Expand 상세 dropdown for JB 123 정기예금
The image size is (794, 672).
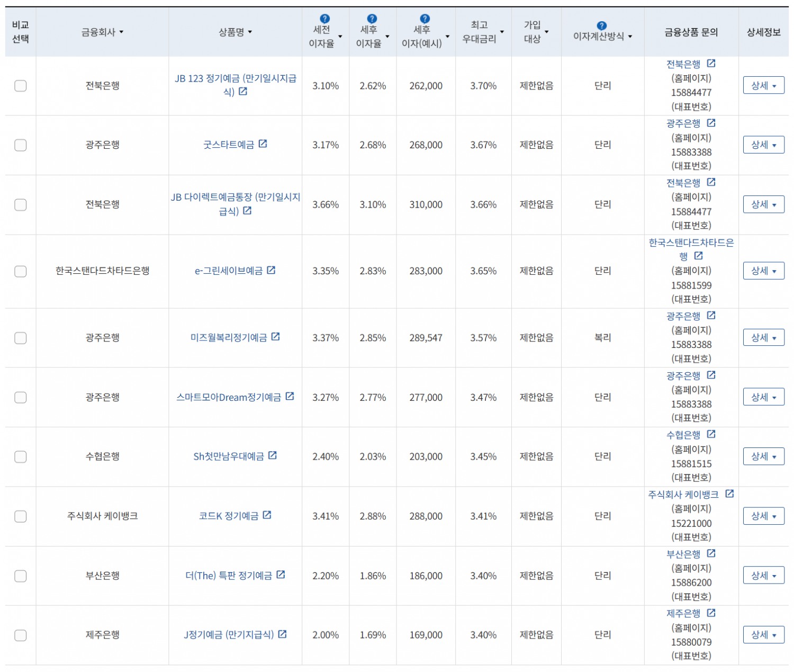(x=764, y=85)
